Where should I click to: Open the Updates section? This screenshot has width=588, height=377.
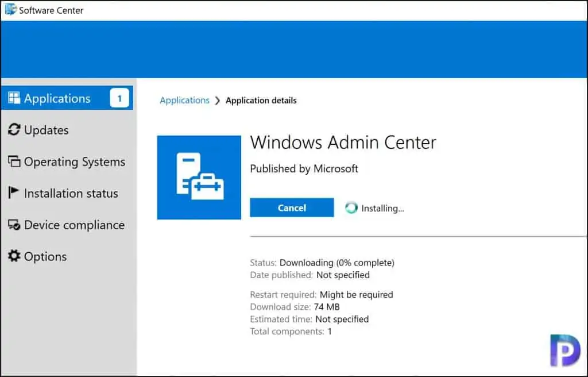46,130
